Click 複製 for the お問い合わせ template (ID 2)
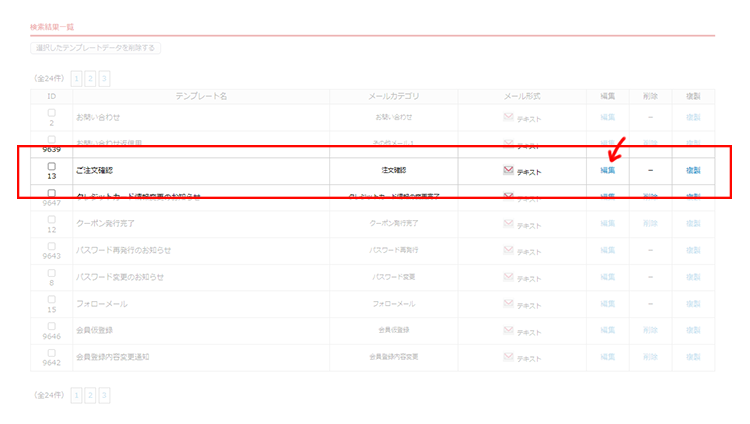The height and width of the screenshot is (424, 750). point(693,117)
